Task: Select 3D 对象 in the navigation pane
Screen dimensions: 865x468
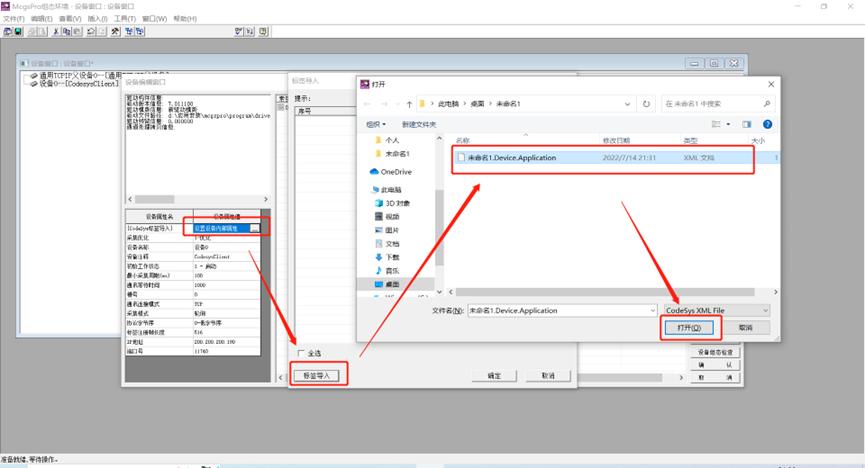Action: point(392,203)
